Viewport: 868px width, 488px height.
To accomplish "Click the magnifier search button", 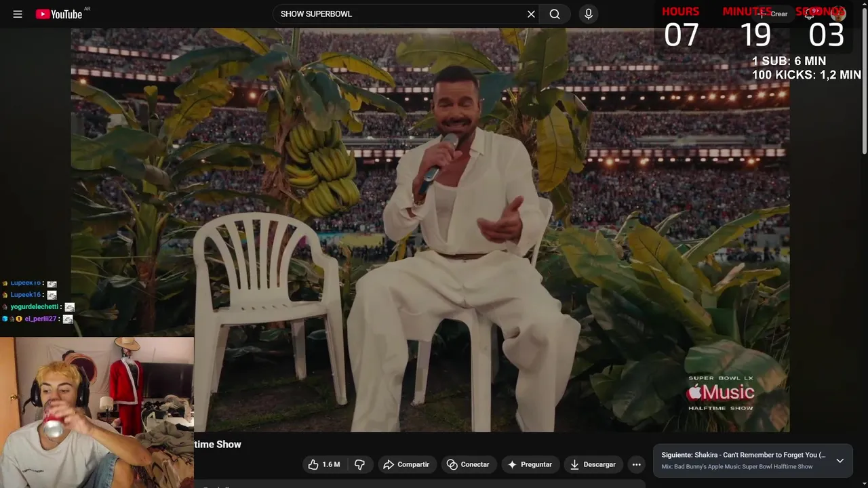I will pyautogui.click(x=555, y=14).
